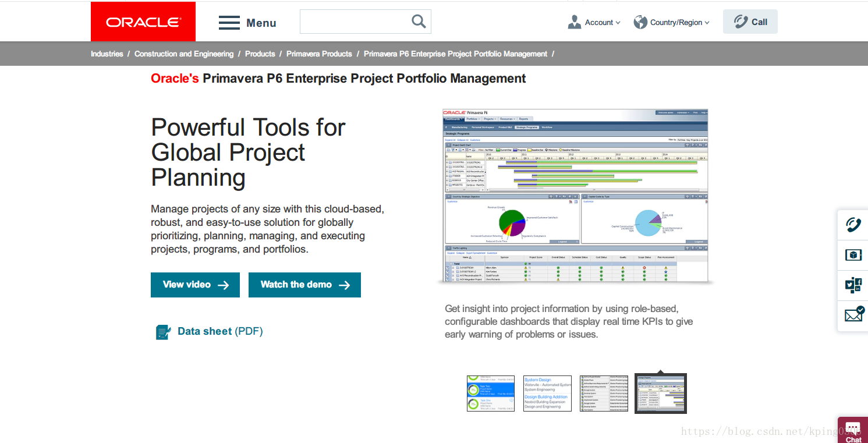
Task: Click the Watch the demo button
Action: 304,285
